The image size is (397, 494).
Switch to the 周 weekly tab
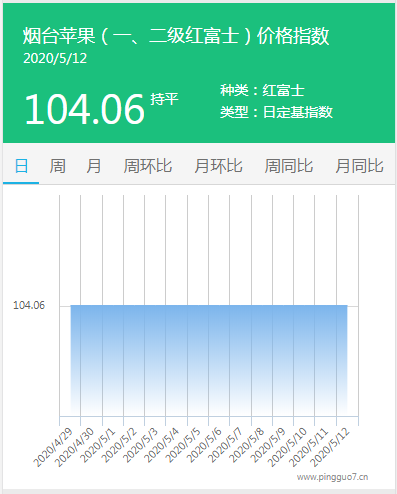point(57,166)
